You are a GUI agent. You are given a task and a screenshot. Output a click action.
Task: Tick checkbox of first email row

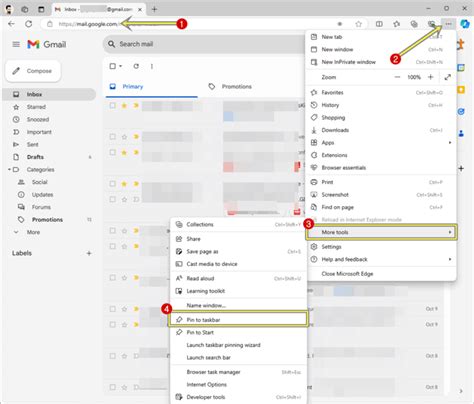(x=113, y=105)
